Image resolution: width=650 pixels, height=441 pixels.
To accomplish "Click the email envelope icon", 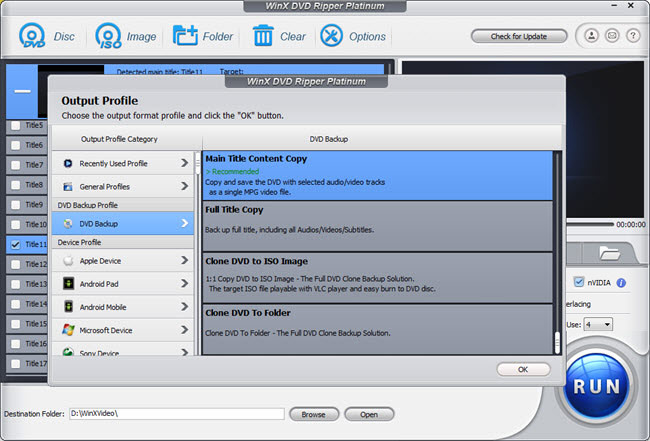I will (x=612, y=36).
